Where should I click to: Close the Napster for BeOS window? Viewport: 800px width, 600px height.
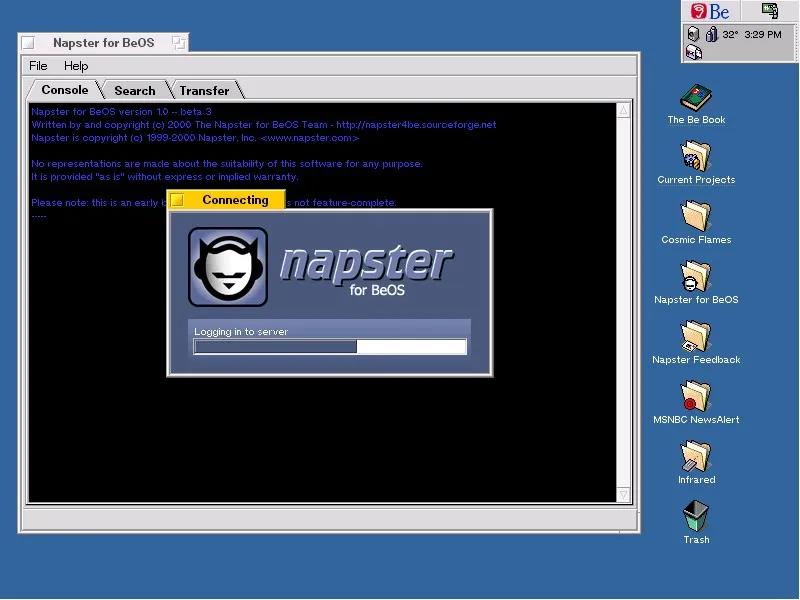point(28,43)
